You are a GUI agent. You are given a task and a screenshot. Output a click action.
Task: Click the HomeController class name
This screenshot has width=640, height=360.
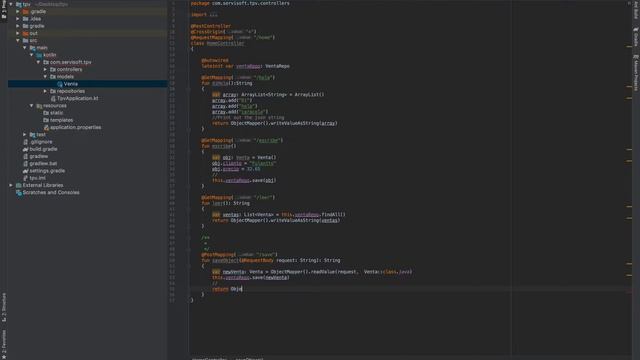tap(225, 43)
